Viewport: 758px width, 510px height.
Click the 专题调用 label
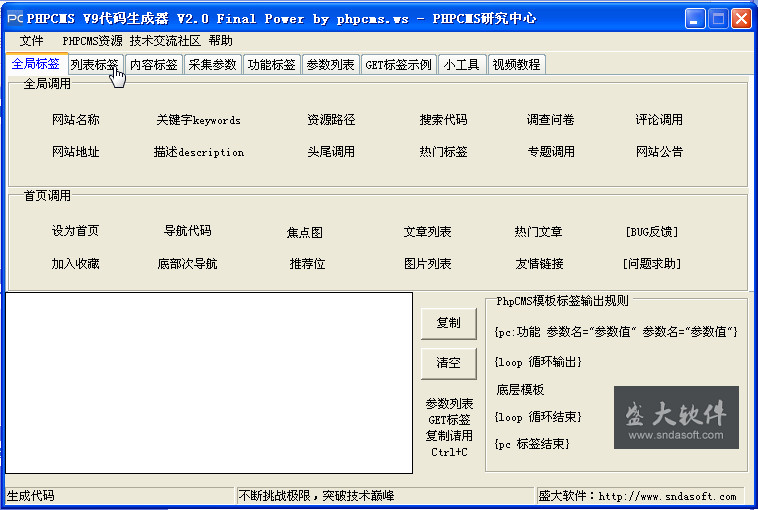pos(551,152)
